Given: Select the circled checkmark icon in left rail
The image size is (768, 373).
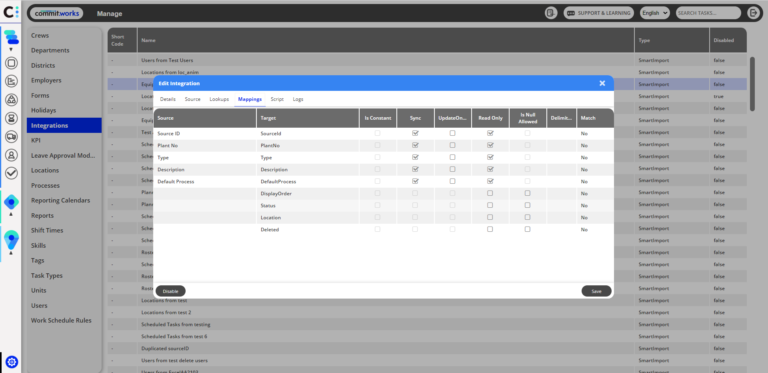Looking at the screenshot, I should coord(11,173).
